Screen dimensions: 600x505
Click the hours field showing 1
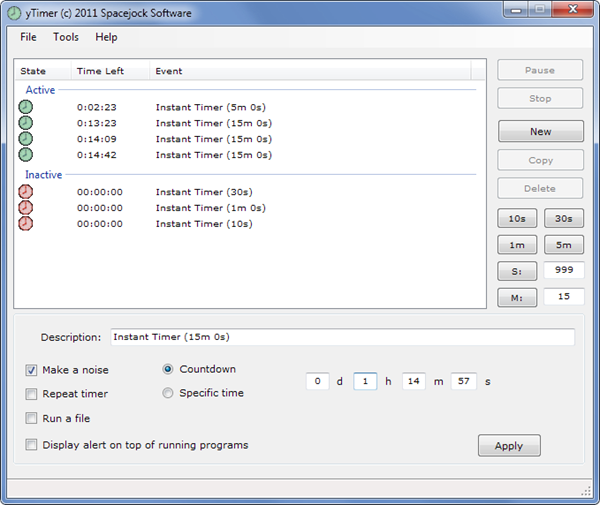pyautogui.click(x=365, y=381)
